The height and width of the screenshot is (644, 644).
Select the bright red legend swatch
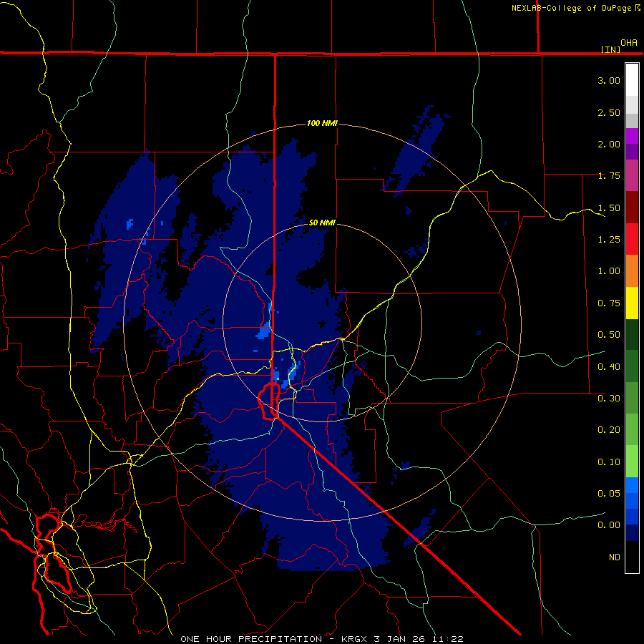point(632,239)
